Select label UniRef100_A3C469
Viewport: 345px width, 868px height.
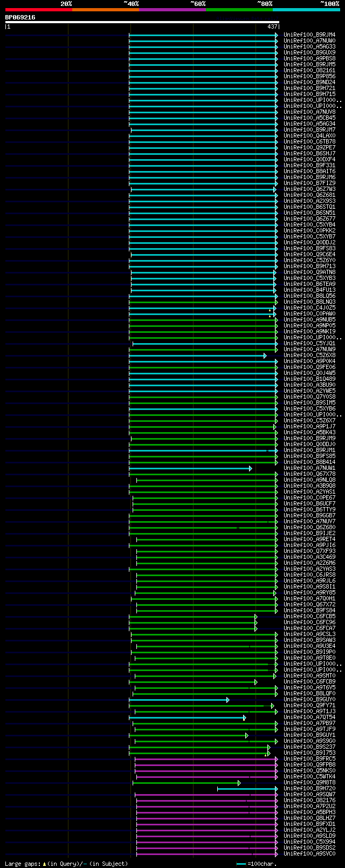click(309, 557)
